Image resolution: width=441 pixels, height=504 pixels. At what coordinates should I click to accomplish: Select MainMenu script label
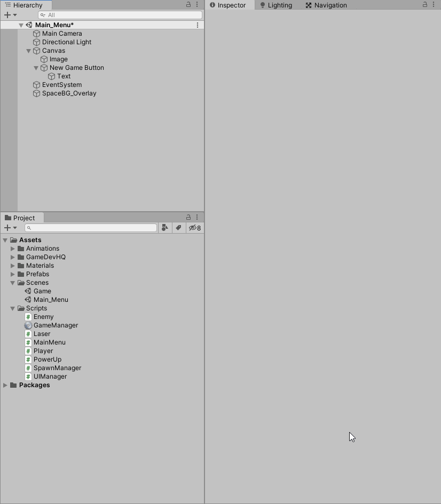pos(50,342)
